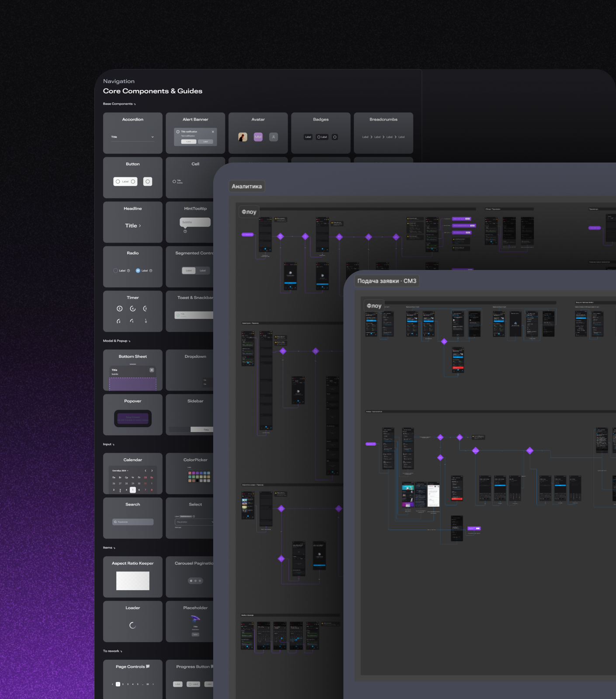Image resolution: width=616 pixels, height=699 pixels.
Task: Click the purple MM avatar
Action: pyautogui.click(x=258, y=137)
